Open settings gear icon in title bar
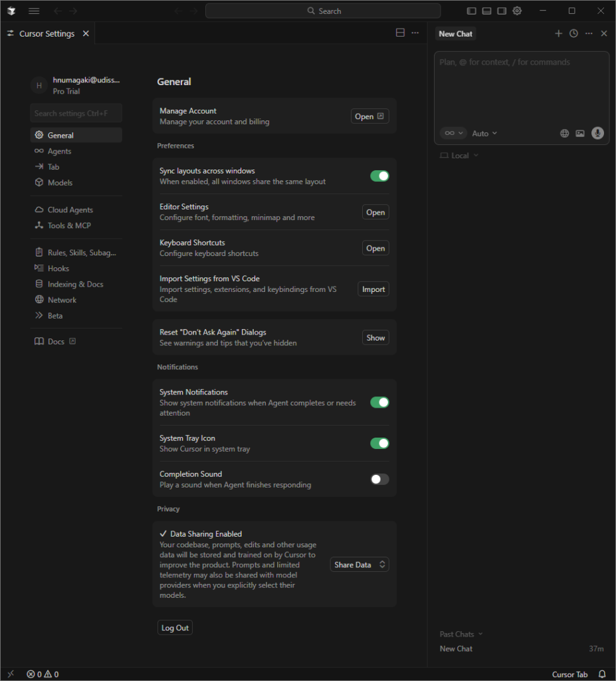The height and width of the screenshot is (681, 616). click(x=517, y=11)
